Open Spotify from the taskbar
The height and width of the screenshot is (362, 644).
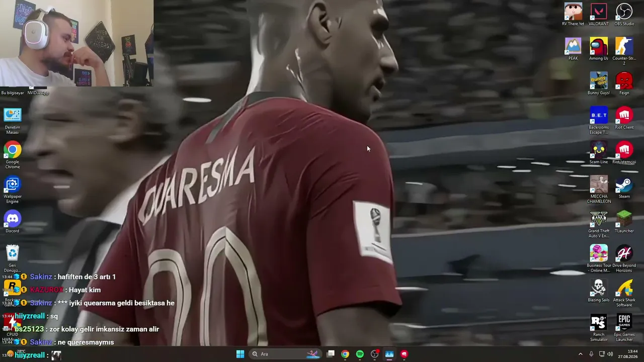pyautogui.click(x=360, y=354)
